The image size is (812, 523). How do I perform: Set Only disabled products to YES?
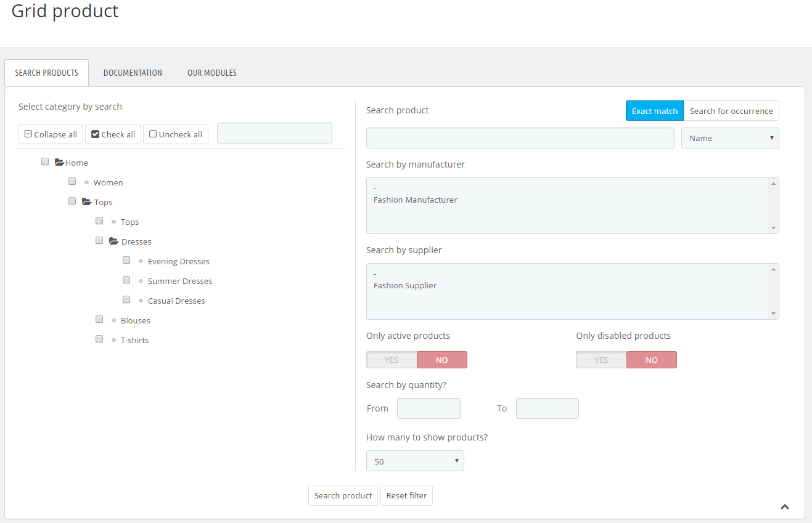coord(601,360)
